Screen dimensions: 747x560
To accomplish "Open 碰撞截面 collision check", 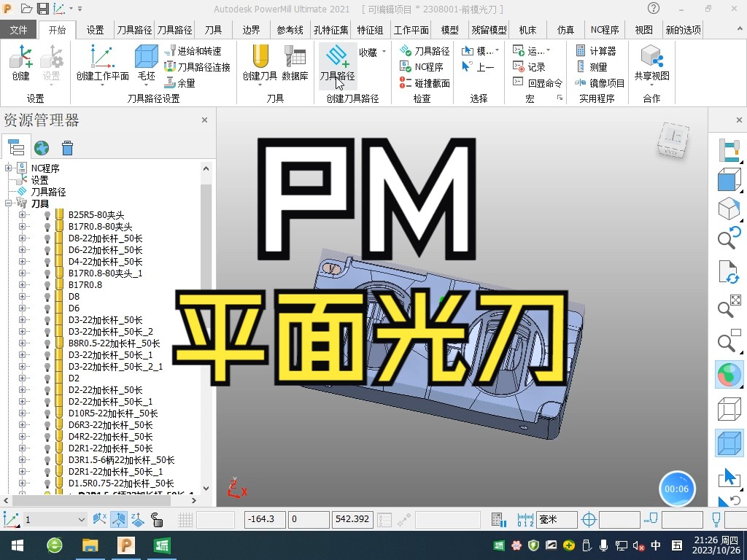I will [425, 83].
